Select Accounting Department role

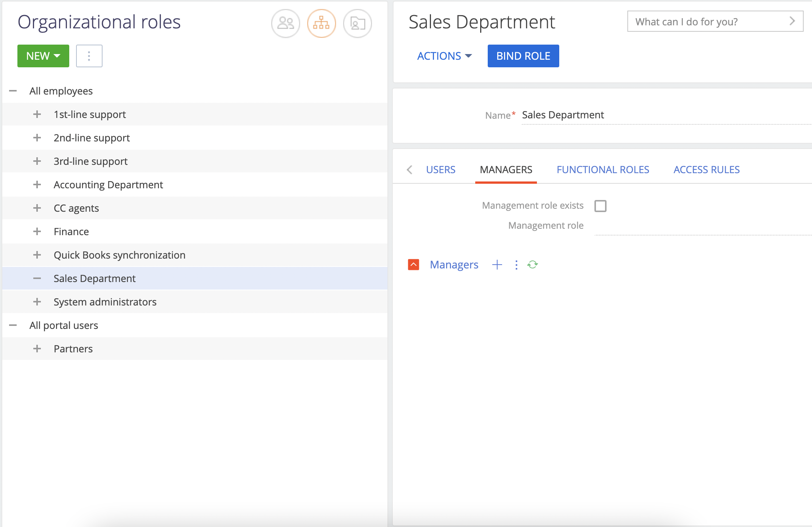(x=108, y=184)
